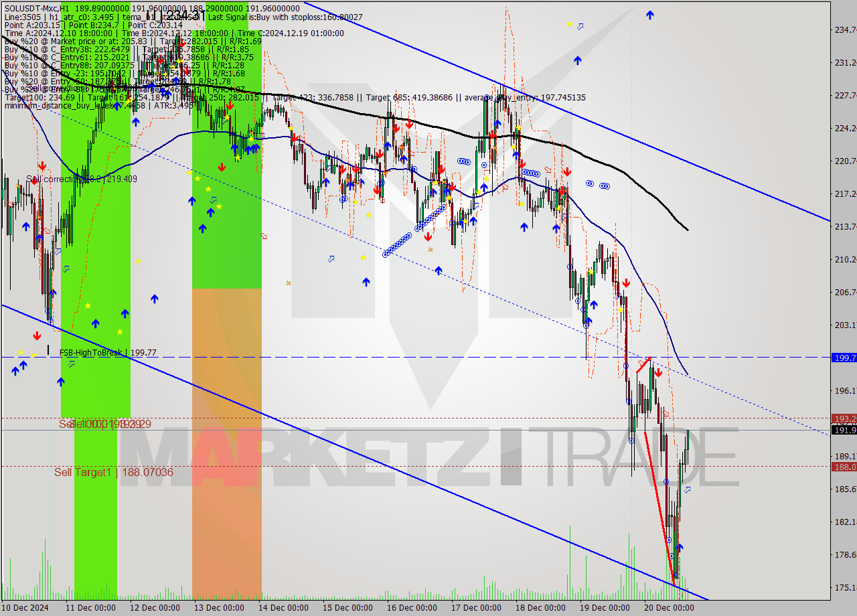Click the '10 Dec 2024' date label
The height and width of the screenshot is (616, 857).
pyautogui.click(x=25, y=608)
